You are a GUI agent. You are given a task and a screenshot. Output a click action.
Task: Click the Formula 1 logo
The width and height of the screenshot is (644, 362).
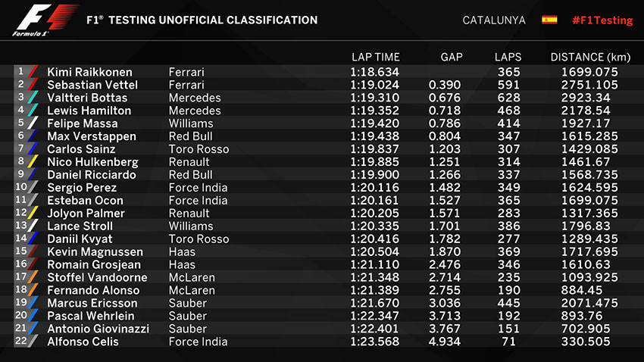(45, 20)
